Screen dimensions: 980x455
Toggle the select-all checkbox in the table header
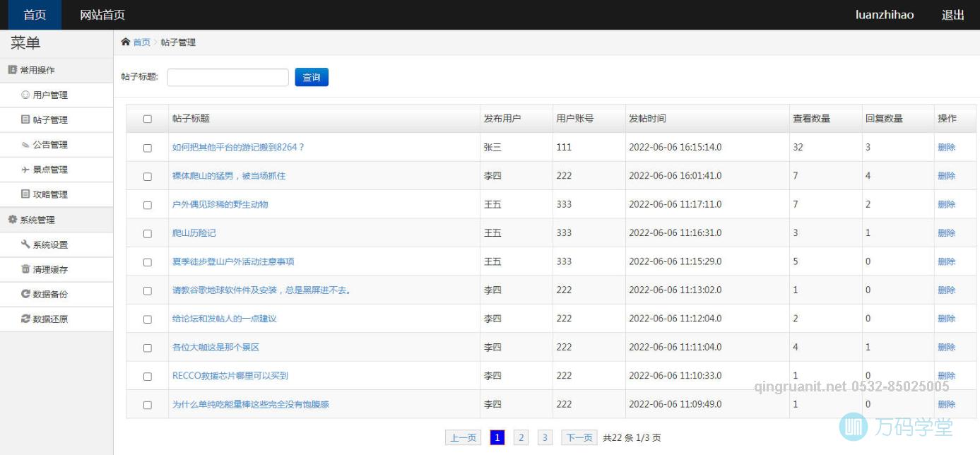[147, 118]
